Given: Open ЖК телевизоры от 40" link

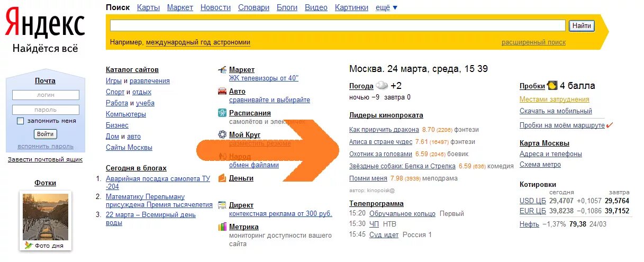Looking at the screenshot, I should tap(264, 78).
